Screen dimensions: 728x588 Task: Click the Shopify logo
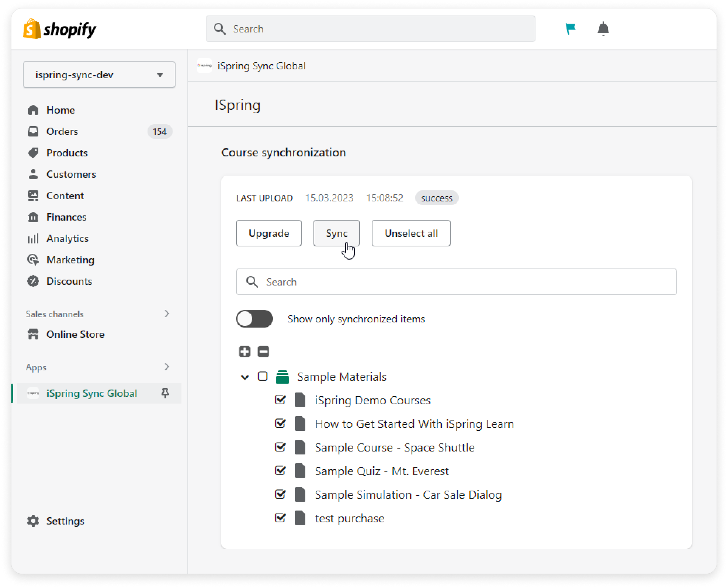click(x=59, y=29)
